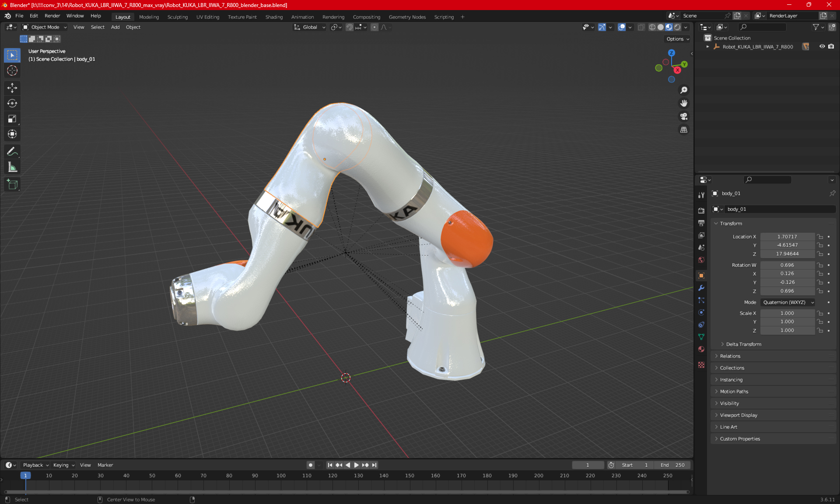Toggle snapping magnet in header

tap(349, 27)
